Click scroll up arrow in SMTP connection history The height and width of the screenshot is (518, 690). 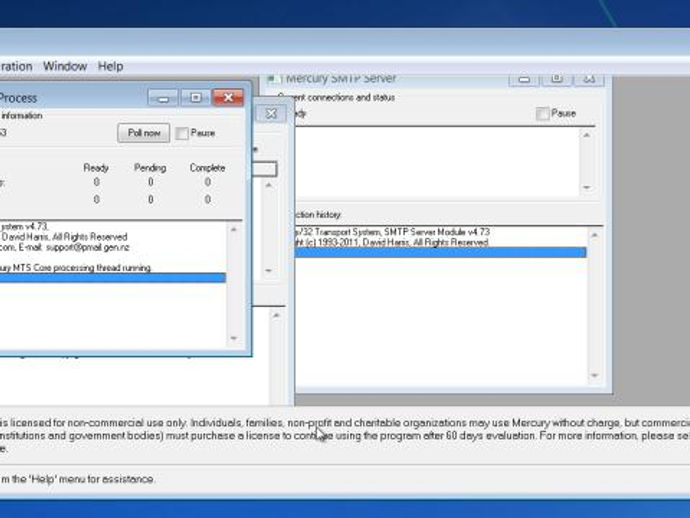[595, 235]
